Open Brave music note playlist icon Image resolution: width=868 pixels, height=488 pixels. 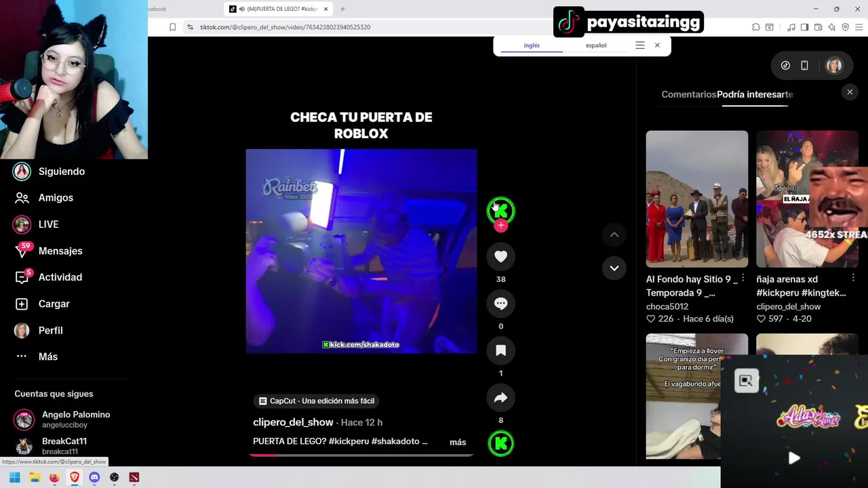click(791, 27)
